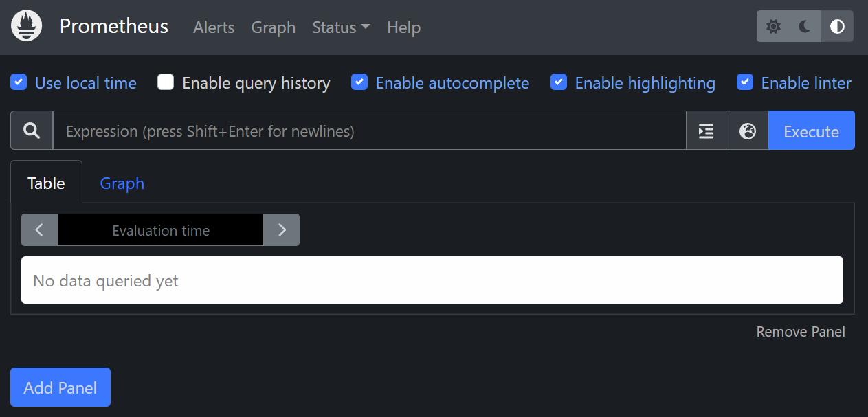
Task: Click the gear settings icon in the top bar
Action: (x=772, y=25)
